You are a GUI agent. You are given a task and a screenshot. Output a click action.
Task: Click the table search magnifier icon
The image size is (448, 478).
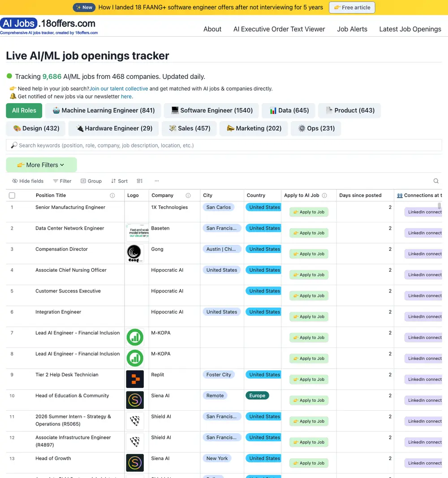pyautogui.click(x=436, y=181)
